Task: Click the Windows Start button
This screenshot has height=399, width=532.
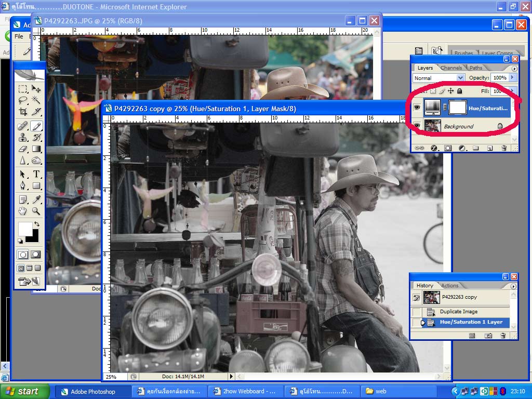Action: 24,392
